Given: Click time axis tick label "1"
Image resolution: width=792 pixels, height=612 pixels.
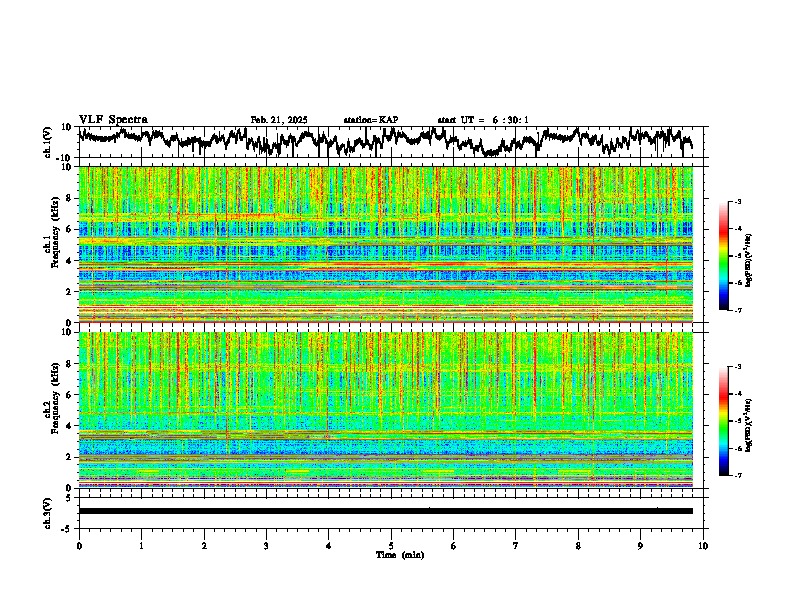Looking at the screenshot, I should click(x=141, y=546).
